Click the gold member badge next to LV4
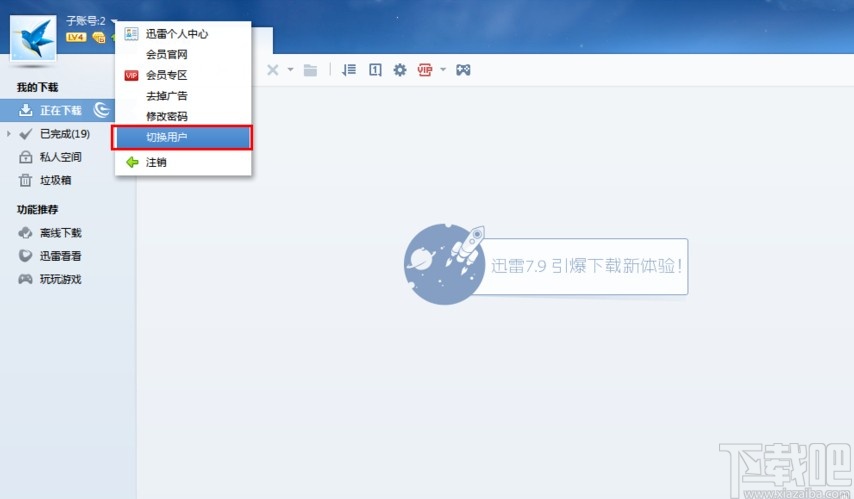The width and height of the screenshot is (854, 499). pyautogui.click(x=99, y=37)
